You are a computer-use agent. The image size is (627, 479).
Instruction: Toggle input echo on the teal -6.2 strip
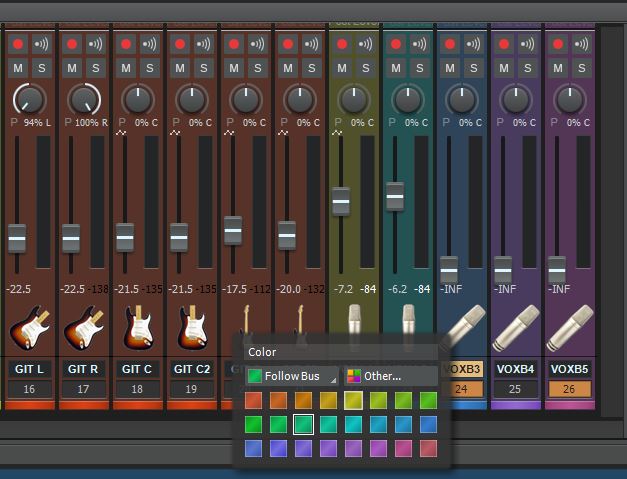(419, 44)
